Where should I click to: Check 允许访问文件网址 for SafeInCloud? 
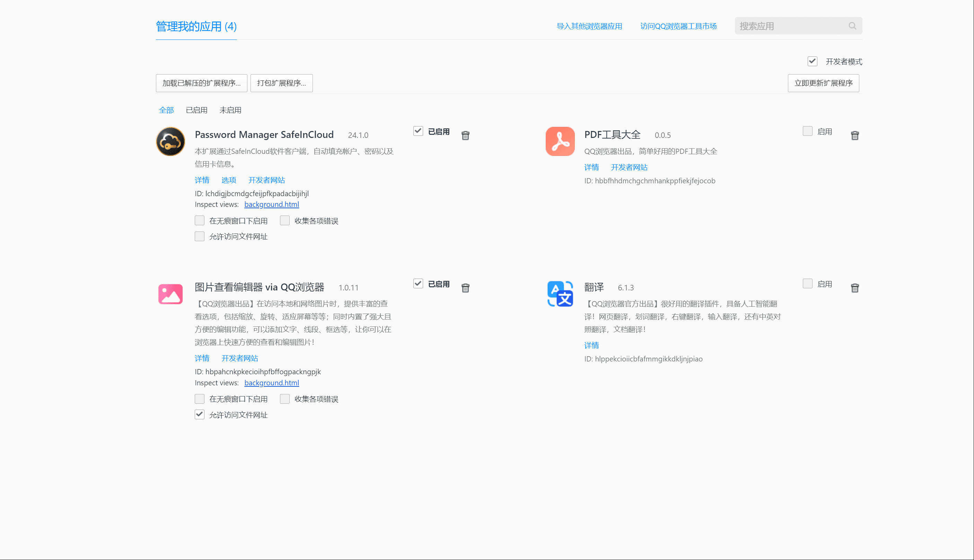[200, 236]
